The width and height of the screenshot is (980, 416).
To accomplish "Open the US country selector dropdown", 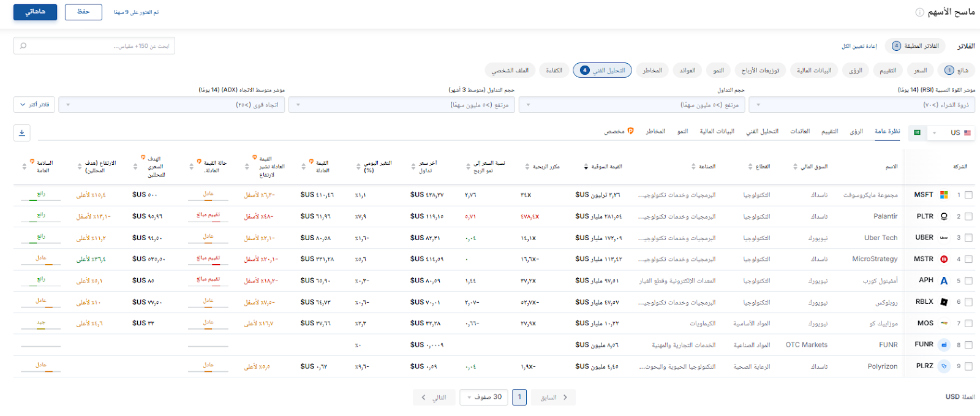I will (951, 132).
